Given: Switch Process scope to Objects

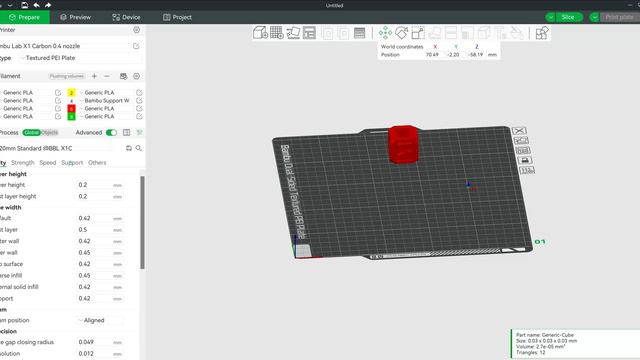Looking at the screenshot, I should pyautogui.click(x=50, y=133).
